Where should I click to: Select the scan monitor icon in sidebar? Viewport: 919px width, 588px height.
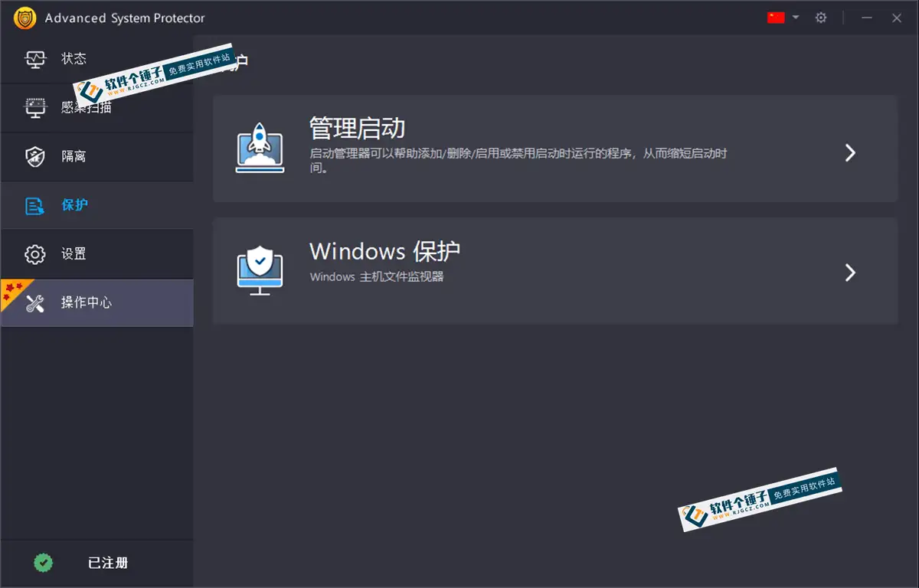point(35,108)
